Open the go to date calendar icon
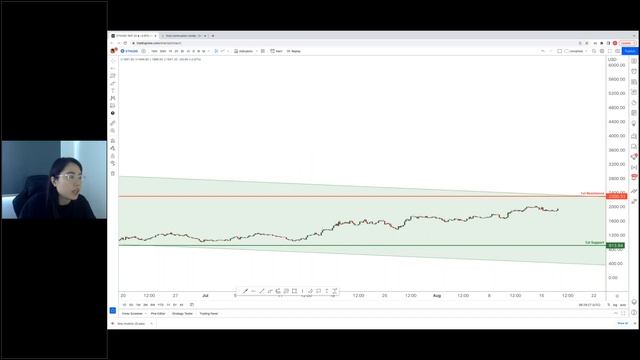640x360 pixels. [x=192, y=305]
